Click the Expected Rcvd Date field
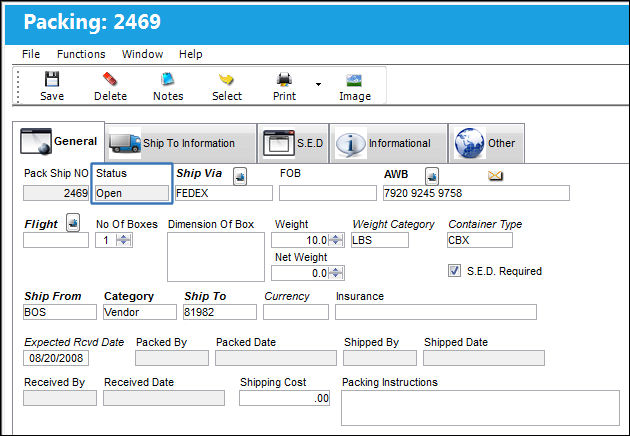The width and height of the screenshot is (630, 436). coord(56,358)
